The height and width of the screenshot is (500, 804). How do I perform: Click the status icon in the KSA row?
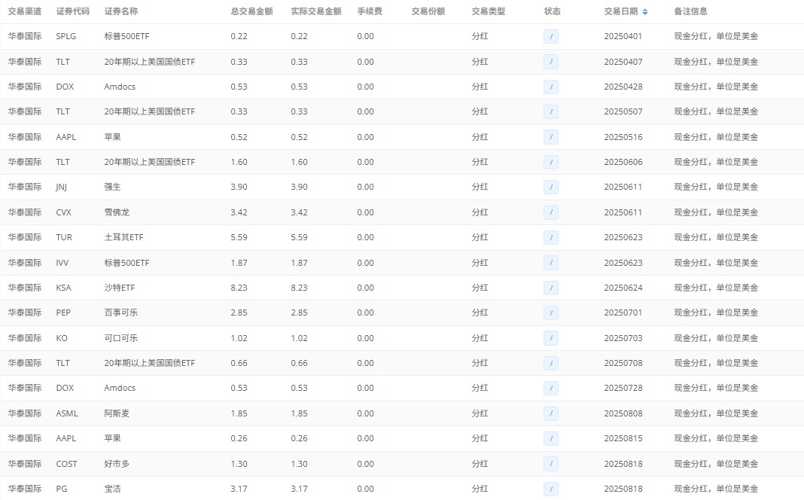(551, 288)
